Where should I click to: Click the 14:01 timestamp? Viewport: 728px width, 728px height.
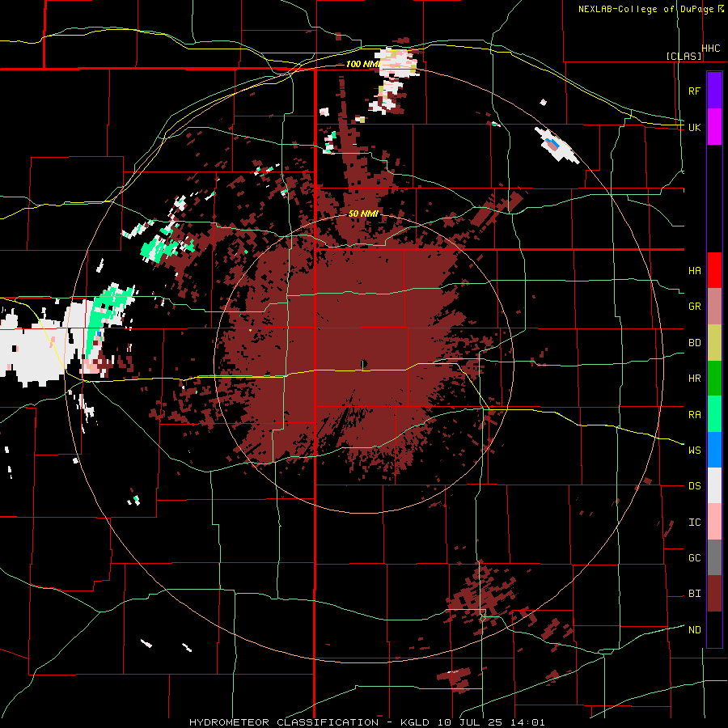pyautogui.click(x=527, y=722)
